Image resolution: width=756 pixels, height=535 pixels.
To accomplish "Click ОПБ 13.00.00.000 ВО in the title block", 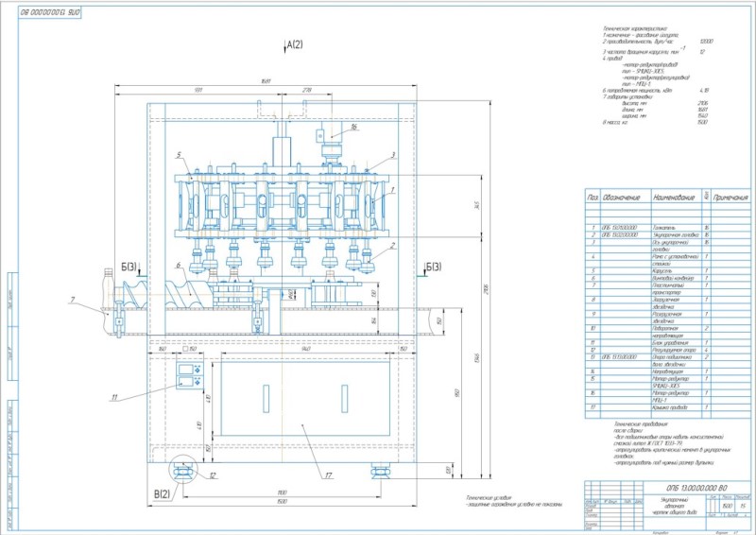I will [x=696, y=488].
